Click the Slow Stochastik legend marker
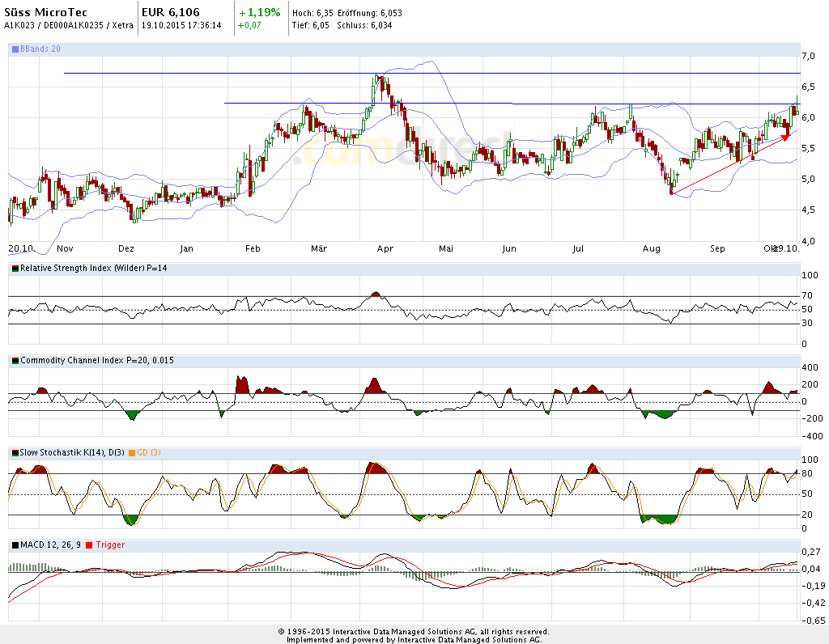 (15, 452)
